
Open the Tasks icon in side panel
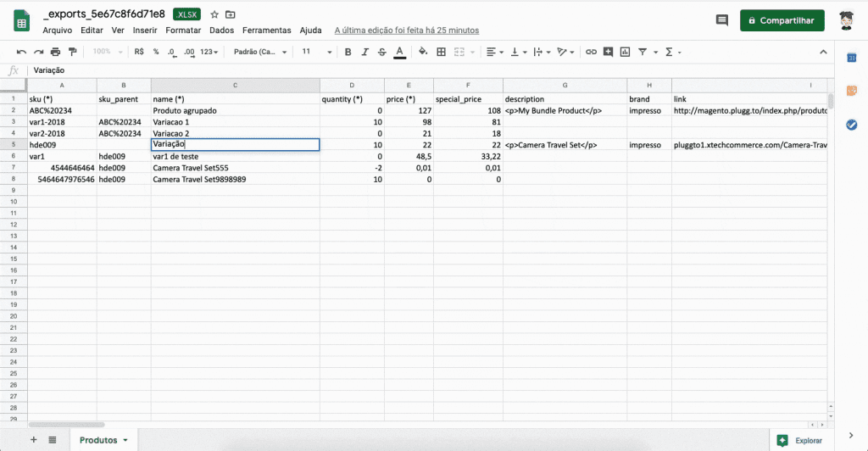coord(851,125)
